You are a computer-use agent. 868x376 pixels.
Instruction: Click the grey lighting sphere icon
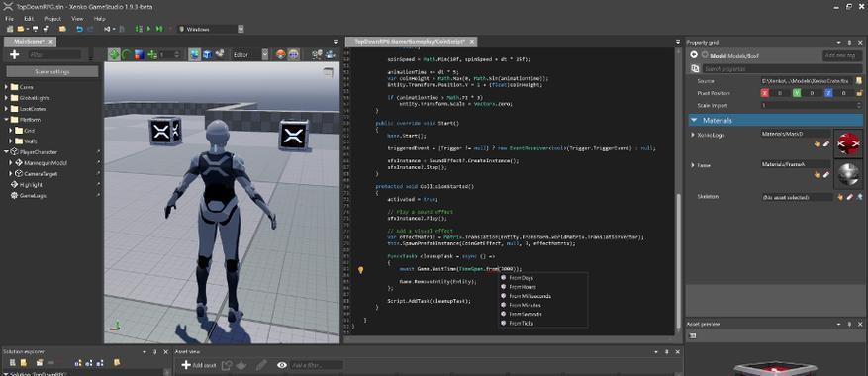[x=293, y=54]
